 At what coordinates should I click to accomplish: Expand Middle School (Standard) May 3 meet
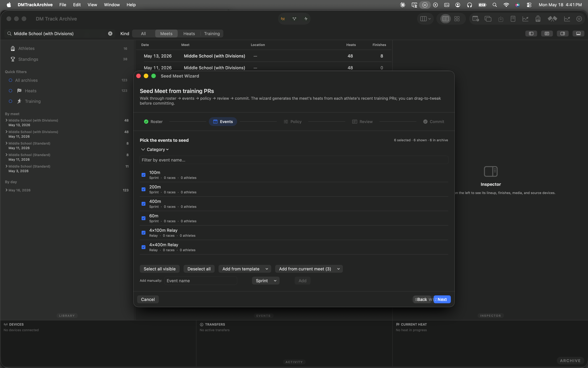[7, 166]
